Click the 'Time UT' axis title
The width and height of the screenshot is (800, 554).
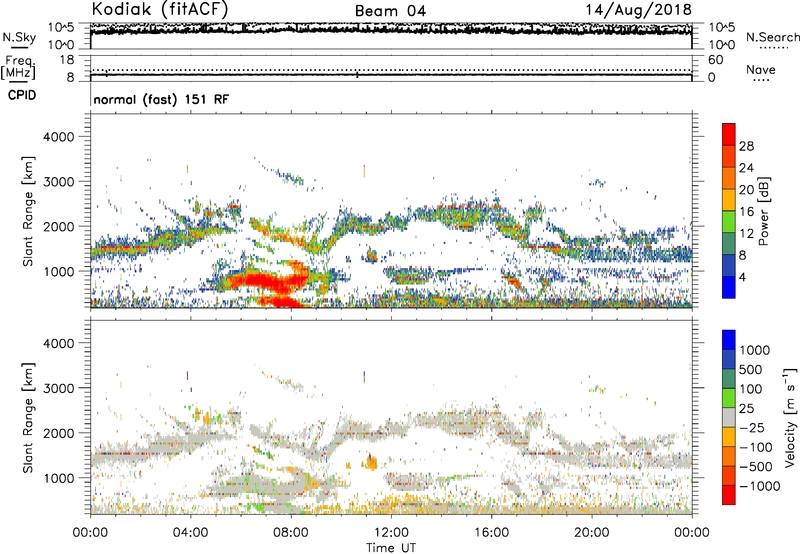coord(391,548)
